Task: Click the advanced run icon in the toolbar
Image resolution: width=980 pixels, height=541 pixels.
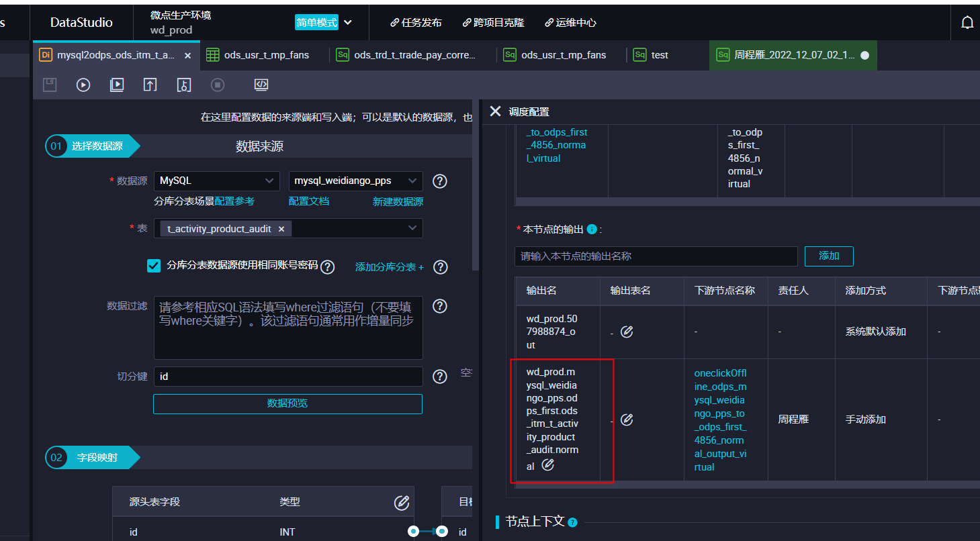Action: click(117, 85)
